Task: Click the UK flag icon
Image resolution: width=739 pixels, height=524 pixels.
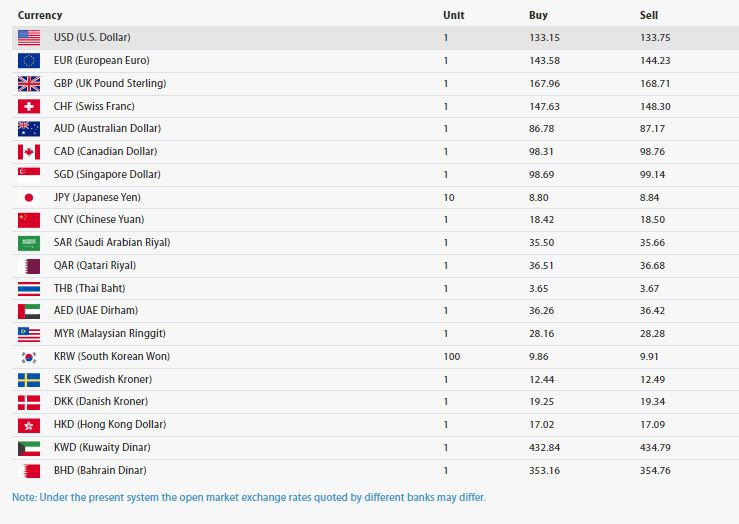Action: click(x=29, y=84)
